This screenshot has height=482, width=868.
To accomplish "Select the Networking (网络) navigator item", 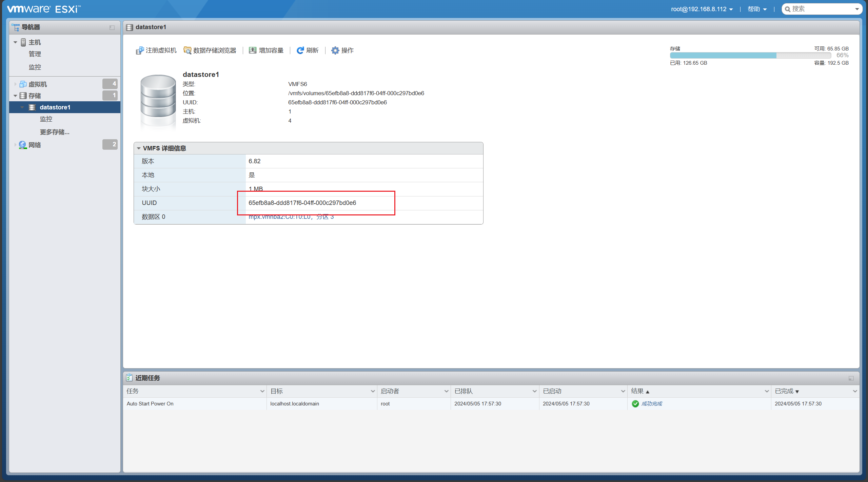I will 35,145.
